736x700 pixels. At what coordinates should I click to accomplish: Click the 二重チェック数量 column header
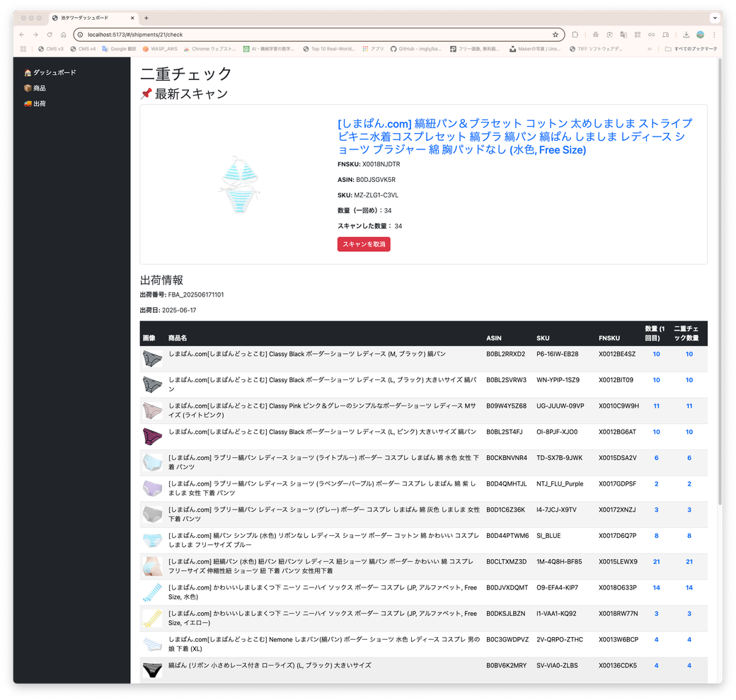(x=686, y=333)
